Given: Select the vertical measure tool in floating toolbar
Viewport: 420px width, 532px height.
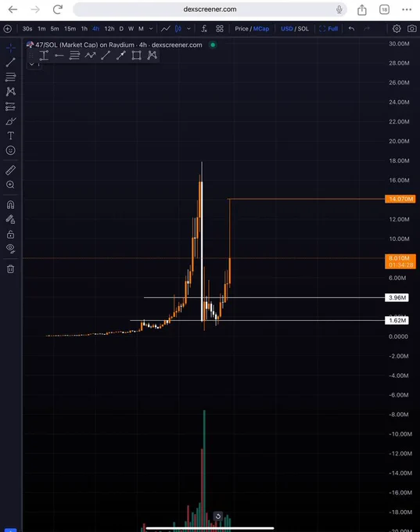Looking at the screenshot, I should pyautogui.click(x=44, y=56).
